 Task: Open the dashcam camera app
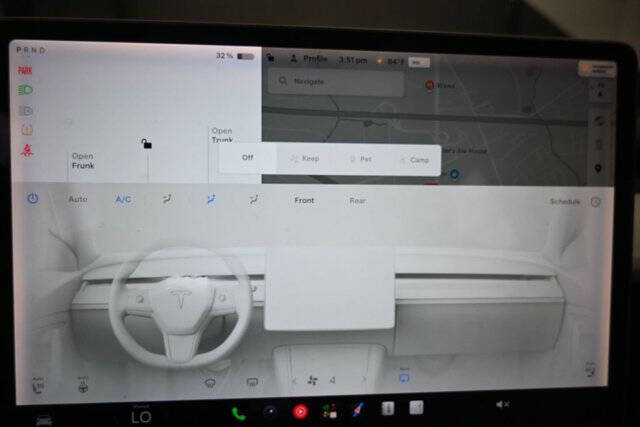click(x=270, y=412)
